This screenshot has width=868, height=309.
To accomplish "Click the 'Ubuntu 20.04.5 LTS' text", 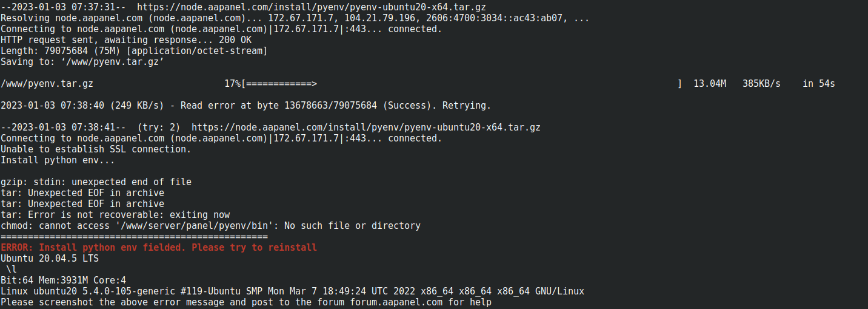I will [x=50, y=259].
